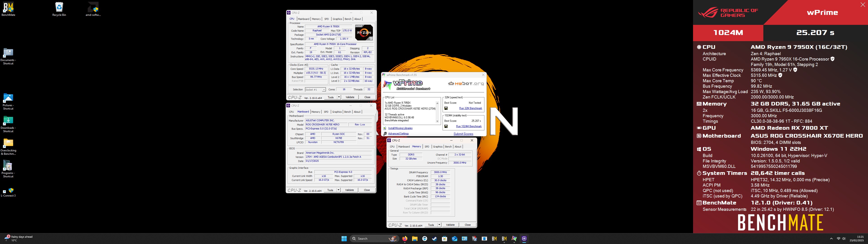Click the Wi-Fi icon in the system tray
868x244 pixels.
[x=838, y=239]
